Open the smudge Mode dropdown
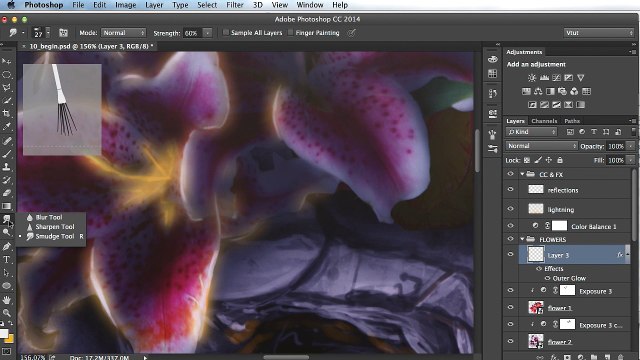Viewport: 640px width, 360px height. click(x=124, y=33)
